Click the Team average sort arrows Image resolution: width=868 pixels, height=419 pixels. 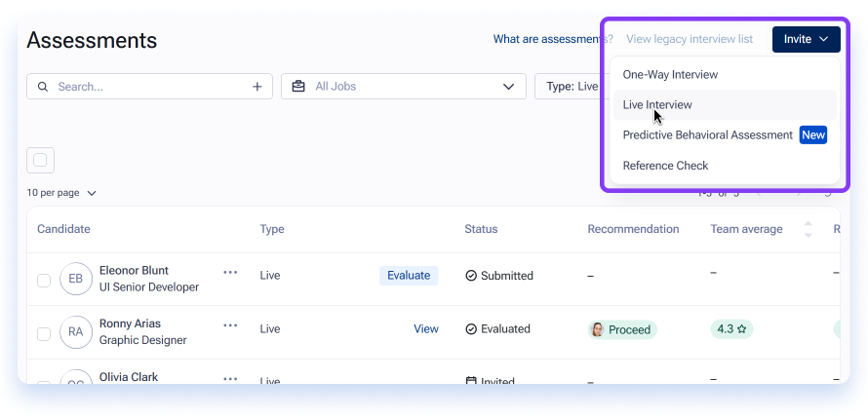tap(809, 229)
